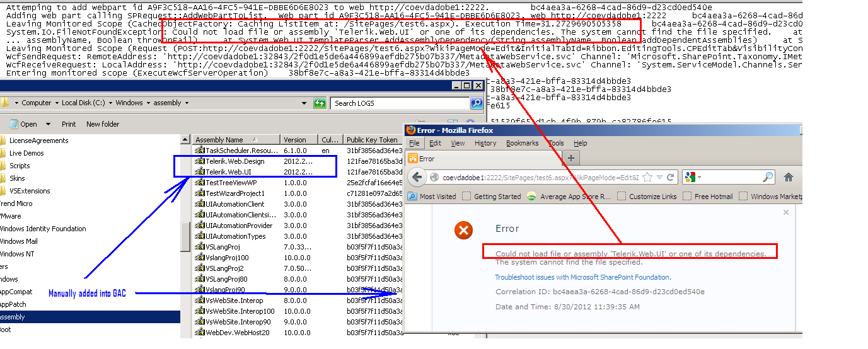Select Scripts folder in tree
The image size is (868, 349).
click(20, 166)
